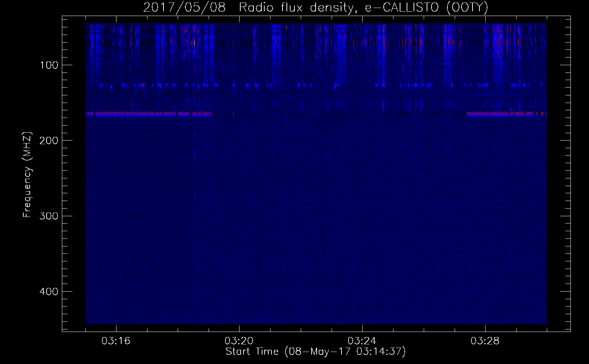The image size is (589, 364).
Task: Click the 03:24 time tick label
Action: pyautogui.click(x=362, y=341)
